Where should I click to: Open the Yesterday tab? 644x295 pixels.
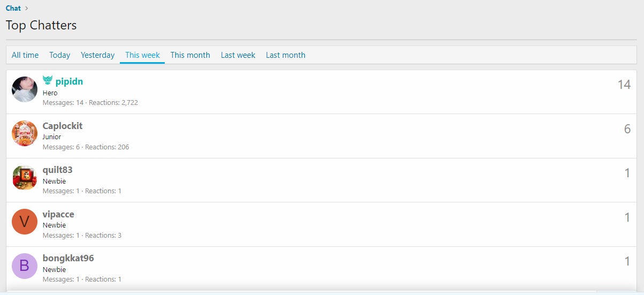pos(97,55)
